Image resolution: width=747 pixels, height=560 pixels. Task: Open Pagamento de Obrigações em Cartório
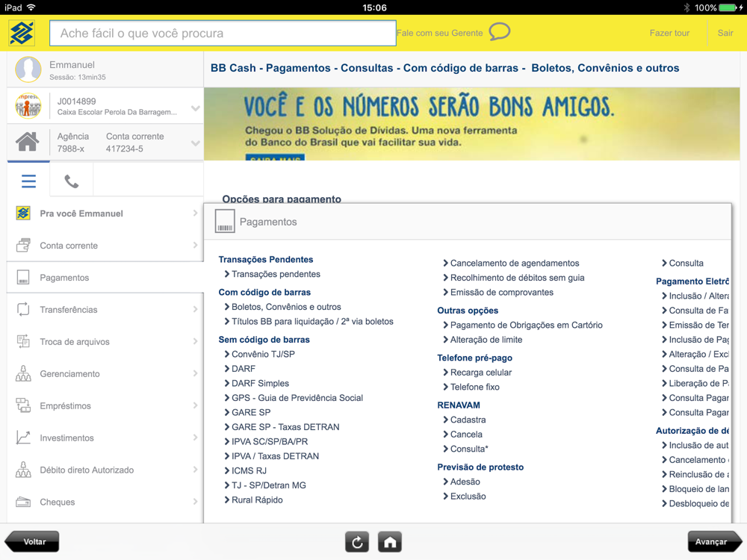coord(527,326)
